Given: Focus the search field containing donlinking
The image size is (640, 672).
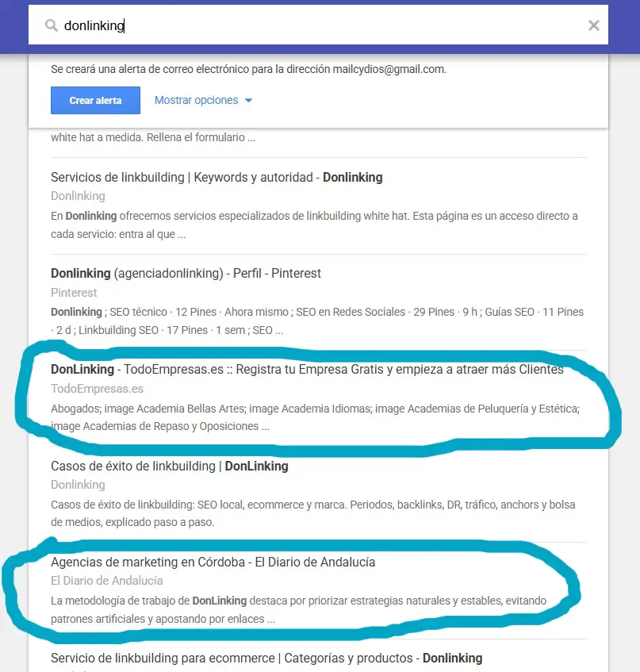Looking at the screenshot, I should pyautogui.click(x=318, y=25).
